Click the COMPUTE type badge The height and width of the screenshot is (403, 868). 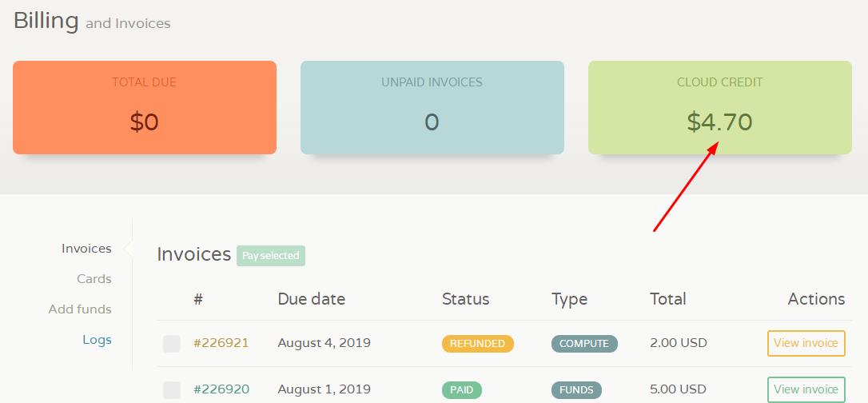[x=584, y=344]
